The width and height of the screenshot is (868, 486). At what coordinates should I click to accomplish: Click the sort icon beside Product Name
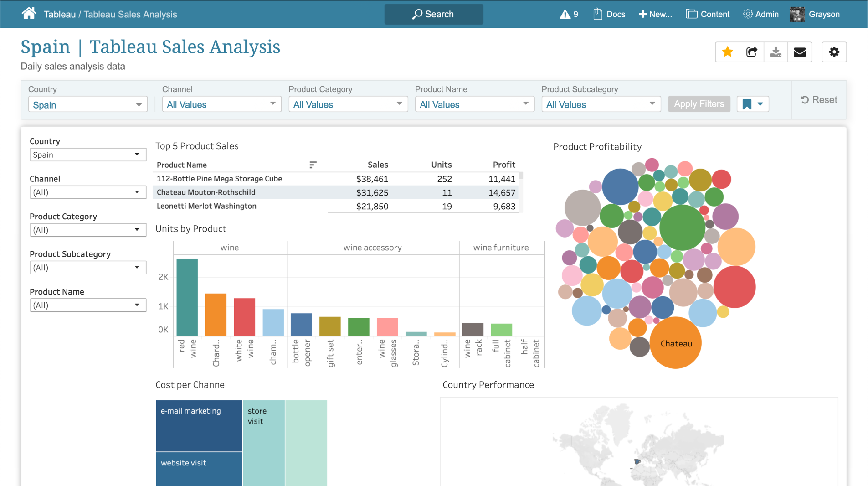(x=313, y=165)
